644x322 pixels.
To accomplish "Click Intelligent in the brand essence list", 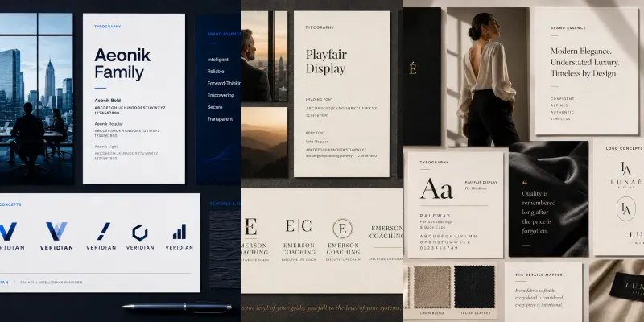I will click(x=217, y=60).
